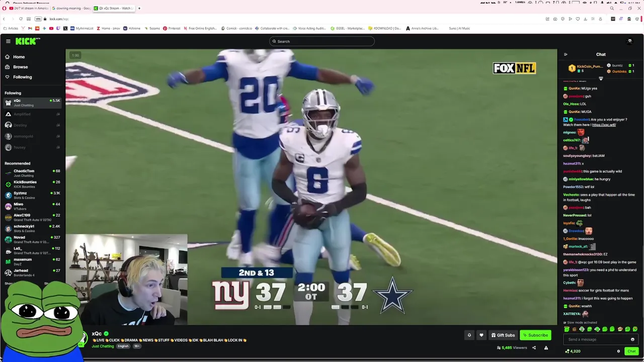Open AlexC199 recommended channel
Screen dimensions: 644x362
click(x=32, y=217)
